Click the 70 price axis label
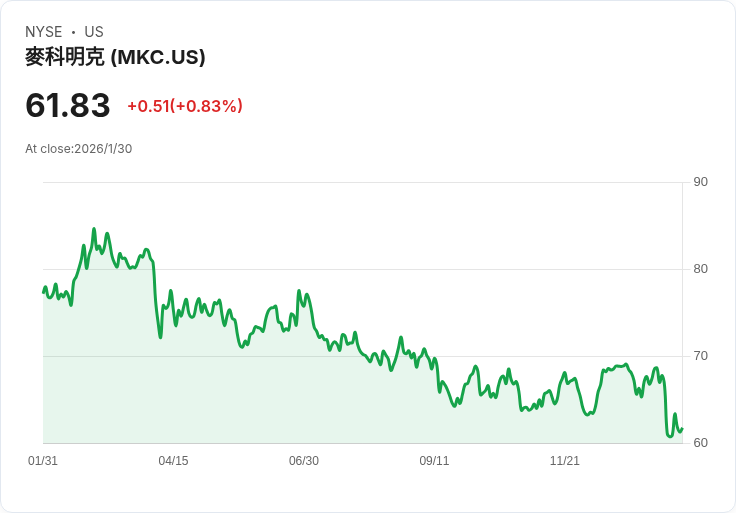This screenshot has height=513, width=736. point(700,356)
